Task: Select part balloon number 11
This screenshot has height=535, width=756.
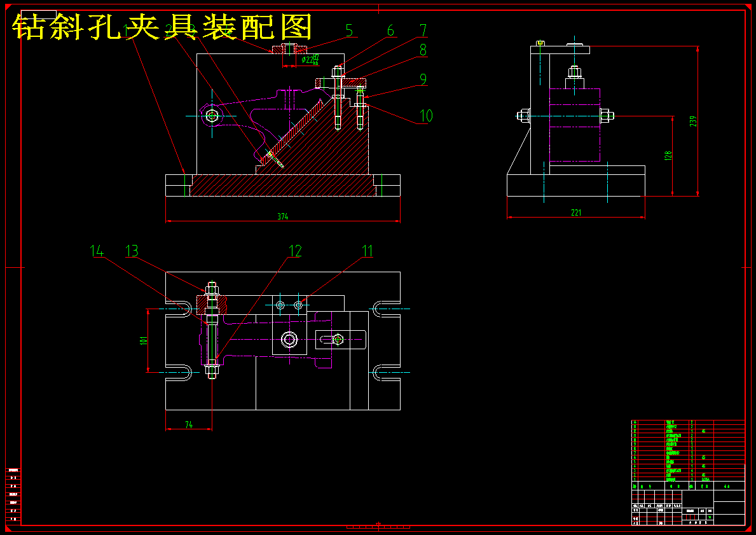Action: [368, 251]
